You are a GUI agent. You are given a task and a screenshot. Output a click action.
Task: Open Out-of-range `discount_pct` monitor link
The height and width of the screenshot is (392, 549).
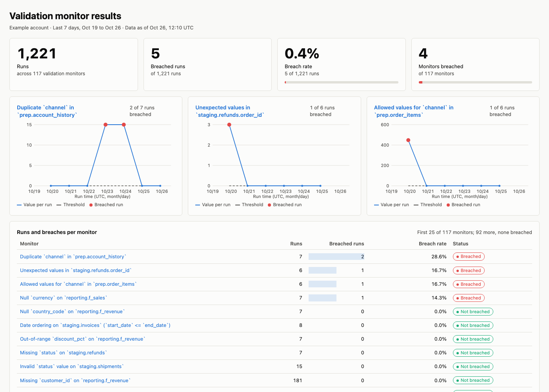83,339
